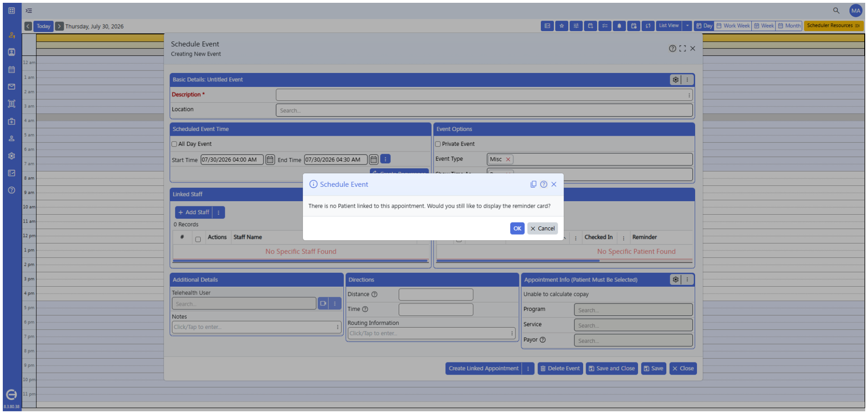Click the refresh arrows toolbar icon
This screenshot has width=868, height=414.
(x=648, y=26)
